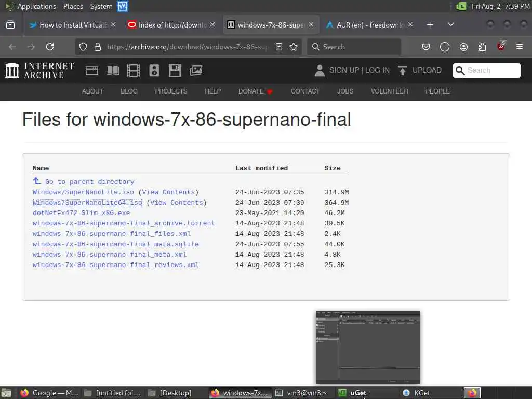
Task: Open the uBlock Origin extension icon
Action: pyautogui.click(x=501, y=46)
